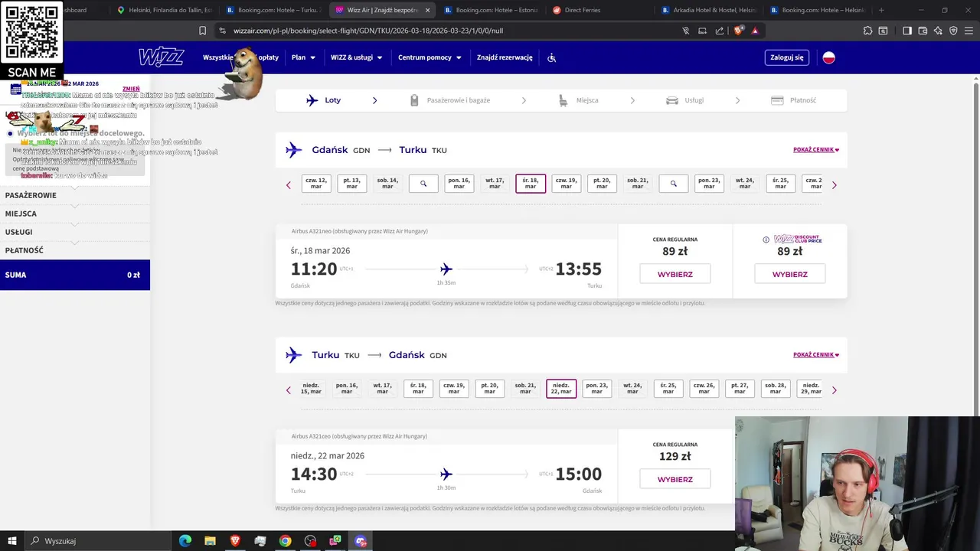This screenshot has height=551, width=980.
Task: Click the Polish flag language selector
Action: click(828, 57)
